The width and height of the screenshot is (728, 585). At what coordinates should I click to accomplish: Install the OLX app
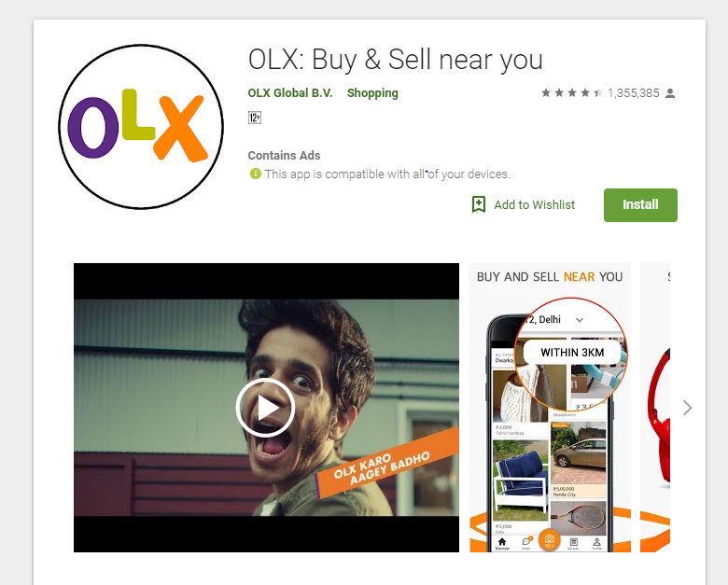640,204
